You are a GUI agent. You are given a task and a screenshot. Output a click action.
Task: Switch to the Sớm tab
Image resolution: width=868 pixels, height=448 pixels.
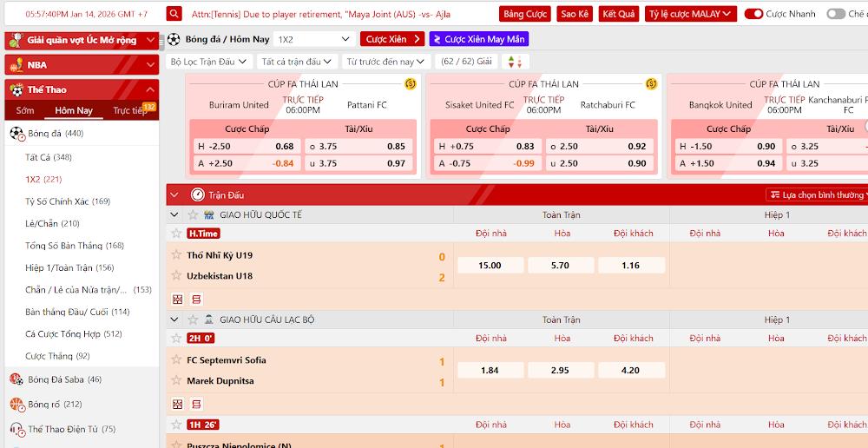click(25, 110)
